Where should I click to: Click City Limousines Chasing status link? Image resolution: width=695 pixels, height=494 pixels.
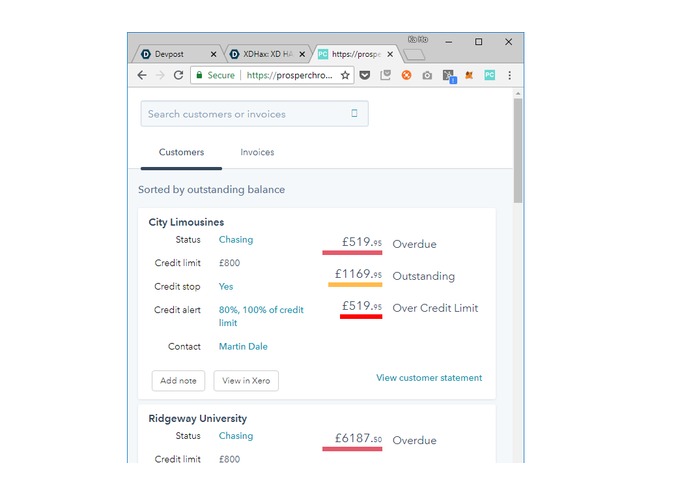click(x=236, y=240)
